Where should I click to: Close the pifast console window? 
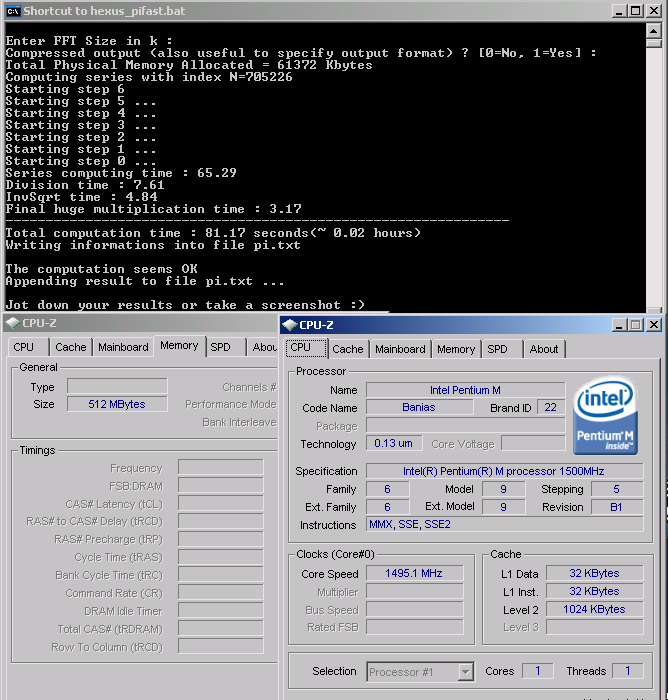click(x=654, y=11)
